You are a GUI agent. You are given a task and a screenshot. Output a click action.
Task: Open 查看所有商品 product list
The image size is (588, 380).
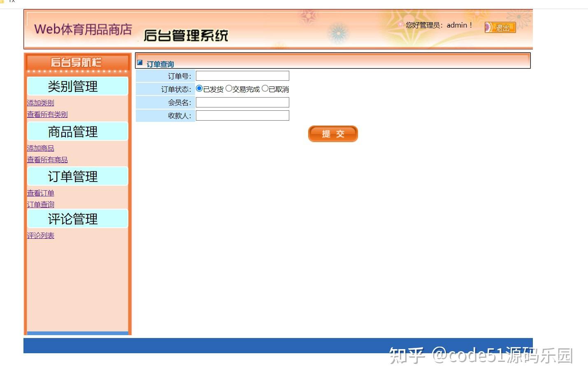click(47, 159)
